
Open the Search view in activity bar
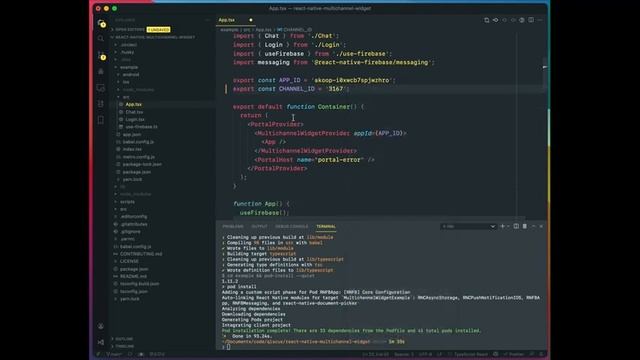(x=101, y=39)
